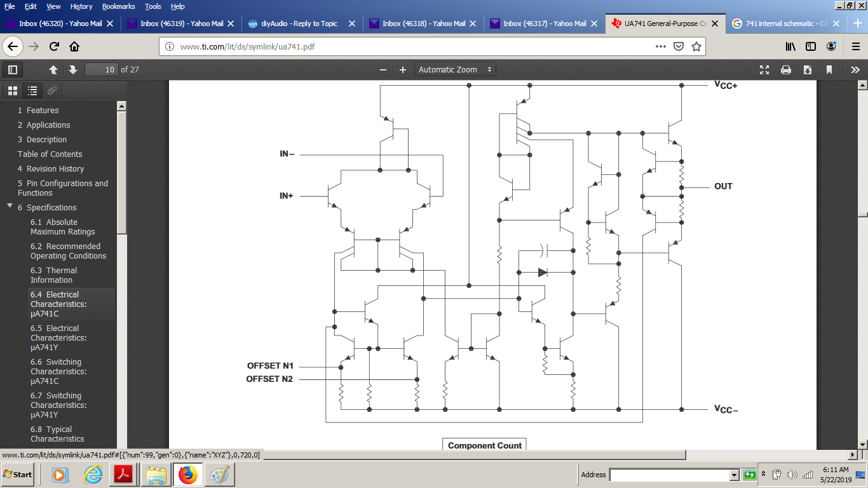Screen dimensions: 868x488
Task: Show document outline in sidebar
Action: 32,91
